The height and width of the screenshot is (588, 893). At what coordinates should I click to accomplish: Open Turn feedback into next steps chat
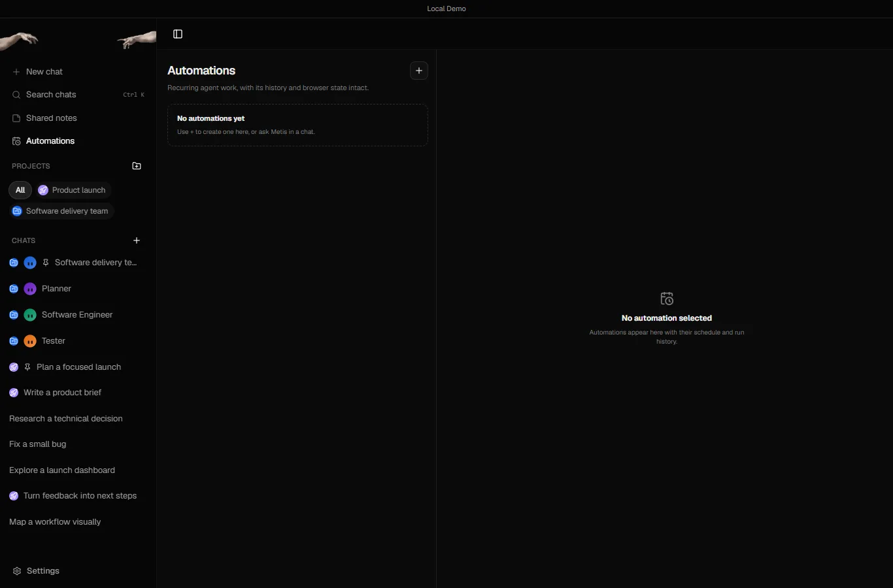(78, 496)
